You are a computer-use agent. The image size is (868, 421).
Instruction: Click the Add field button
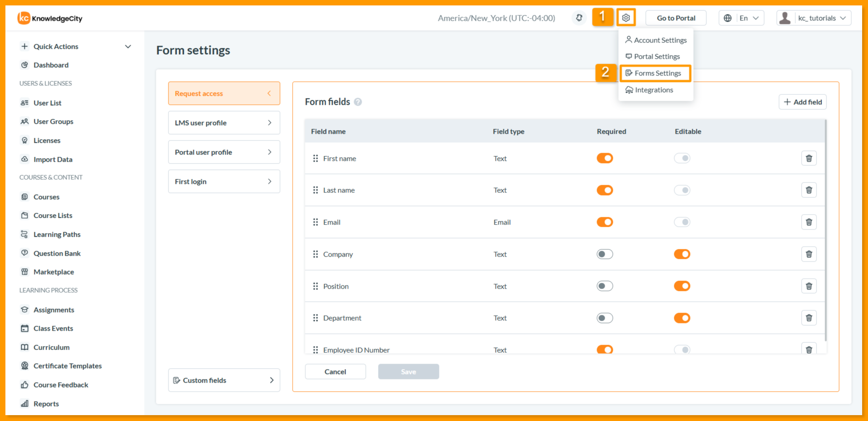tap(803, 102)
